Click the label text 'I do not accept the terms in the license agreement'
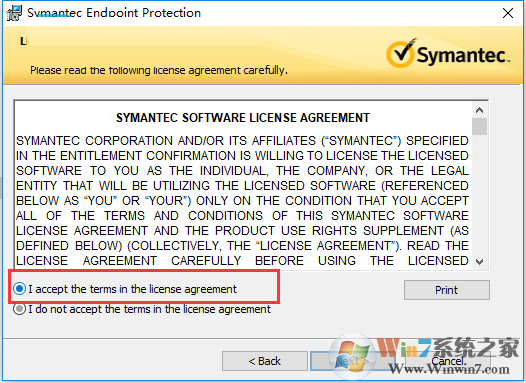This screenshot has width=526, height=383. click(x=150, y=309)
